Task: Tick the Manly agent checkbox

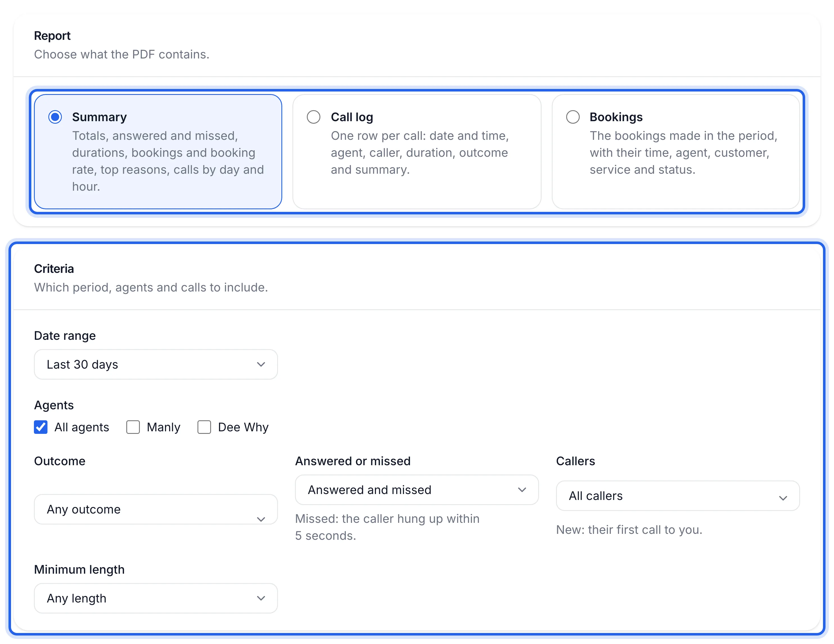Action: [x=133, y=427]
